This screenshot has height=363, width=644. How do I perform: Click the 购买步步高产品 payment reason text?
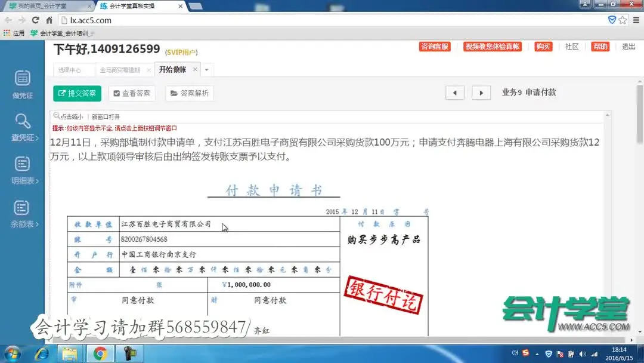click(x=384, y=239)
